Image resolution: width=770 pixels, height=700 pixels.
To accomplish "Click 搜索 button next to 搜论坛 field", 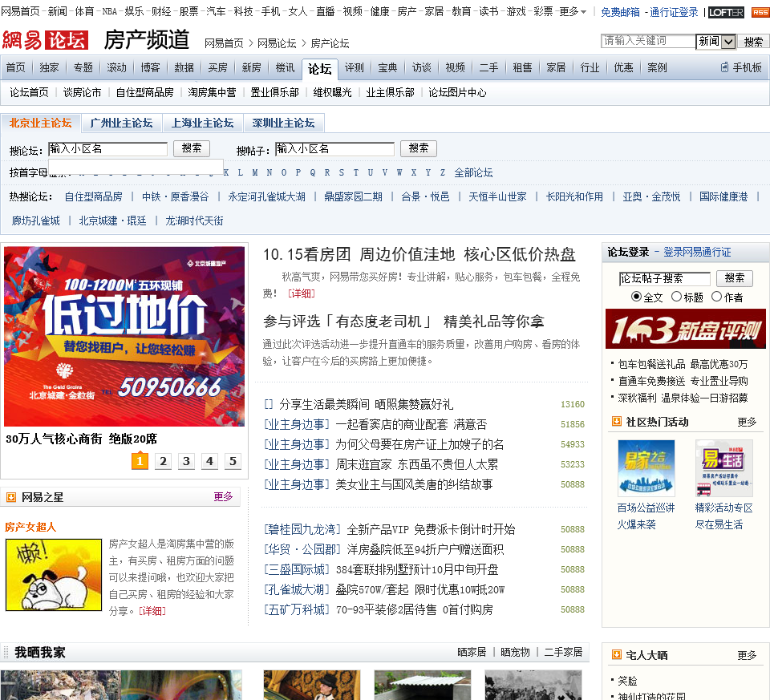I will coord(192,148).
